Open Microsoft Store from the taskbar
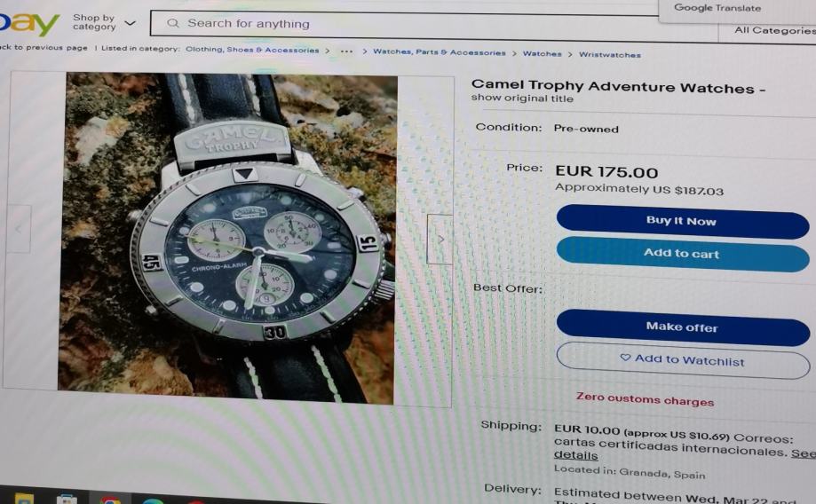Image resolution: width=816 pixels, height=504 pixels. [67, 500]
